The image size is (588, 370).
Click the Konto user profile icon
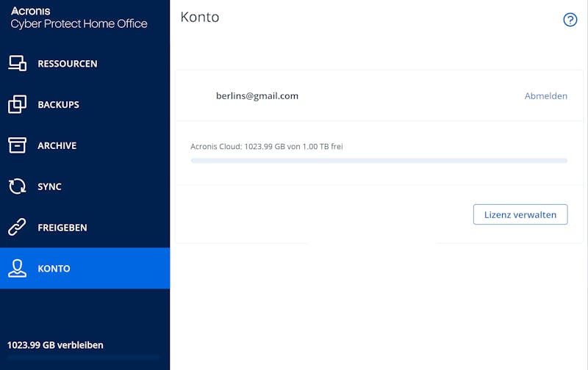(x=17, y=268)
